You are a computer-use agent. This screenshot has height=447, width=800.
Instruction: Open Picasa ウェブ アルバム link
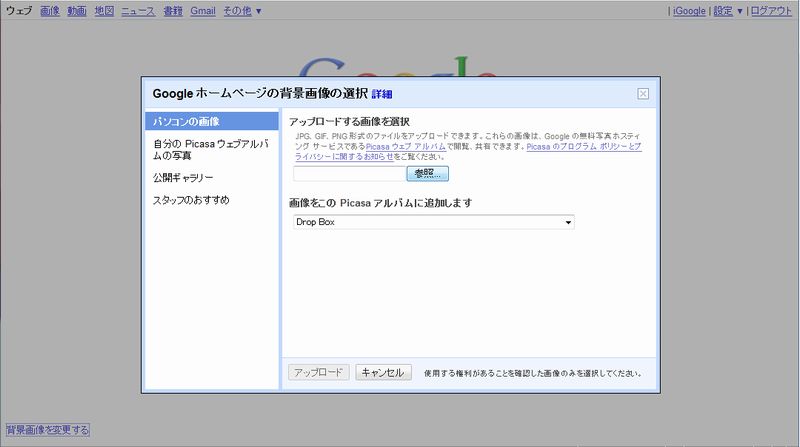coord(406,146)
